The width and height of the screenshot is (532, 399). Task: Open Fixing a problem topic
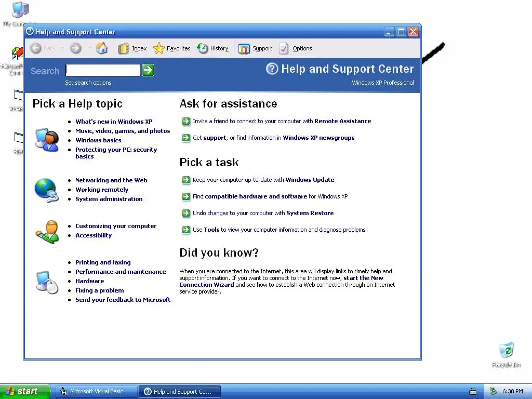99,290
